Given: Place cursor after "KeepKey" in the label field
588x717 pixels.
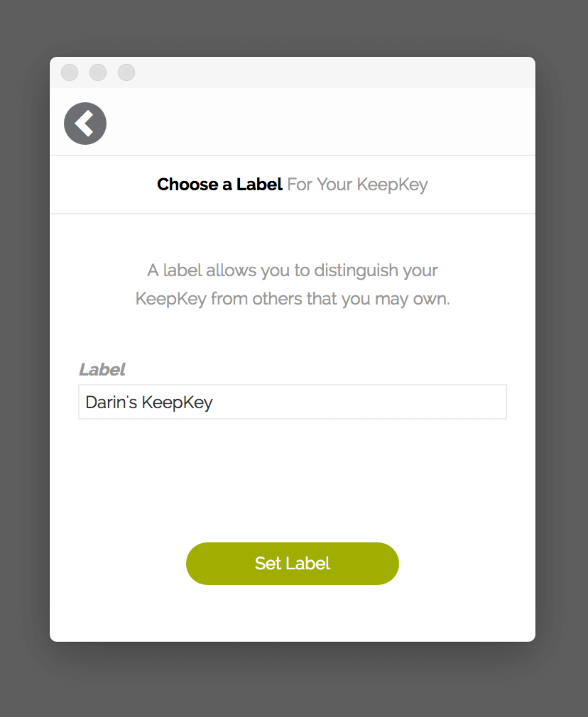Looking at the screenshot, I should pos(213,403).
